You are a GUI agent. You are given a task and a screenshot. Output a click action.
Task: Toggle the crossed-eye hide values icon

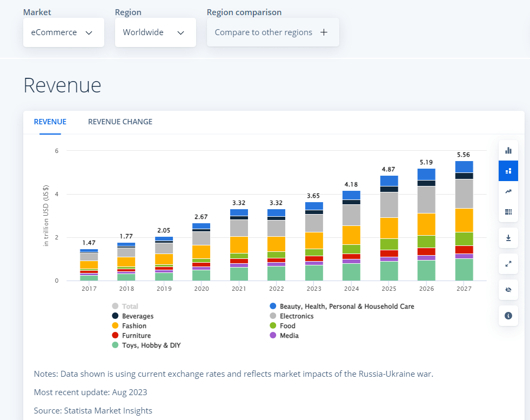point(508,290)
